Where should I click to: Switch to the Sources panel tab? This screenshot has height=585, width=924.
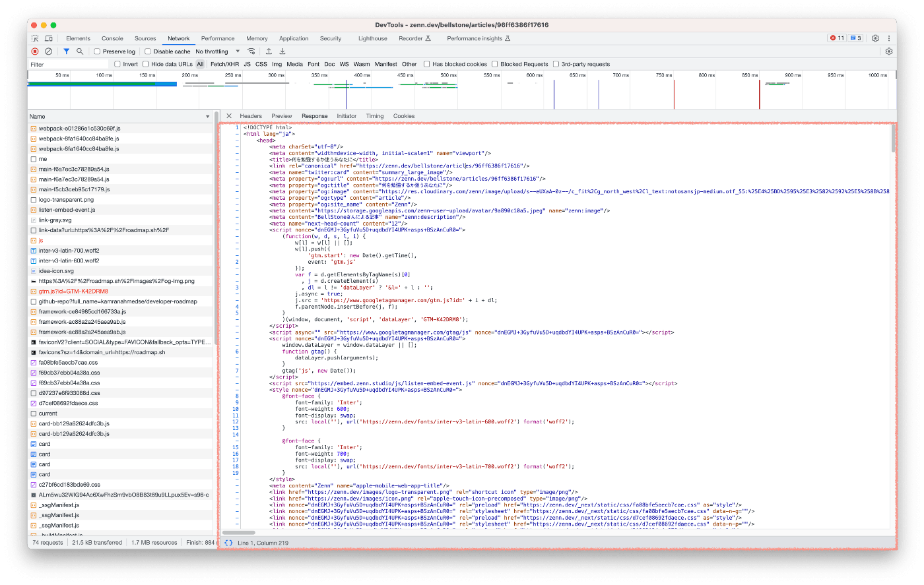click(x=145, y=38)
